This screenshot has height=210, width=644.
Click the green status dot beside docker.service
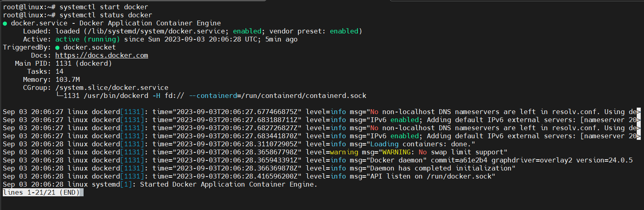pyautogui.click(x=5, y=23)
